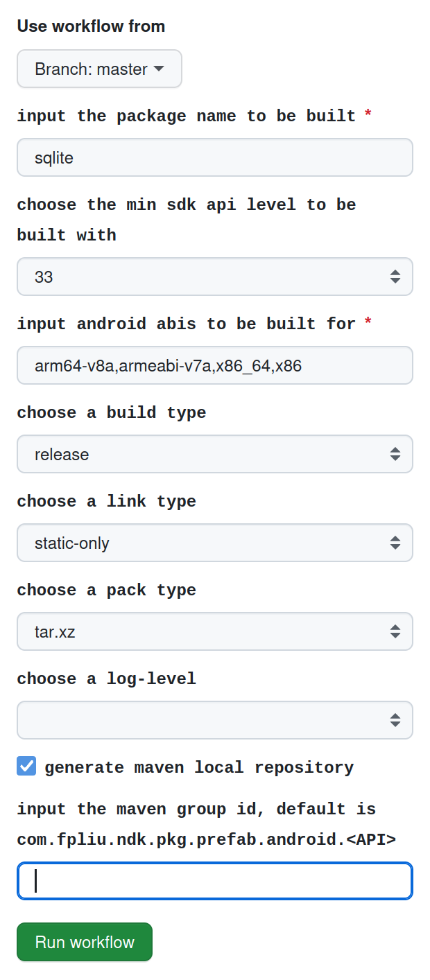Click the min sdk api level stepper icon
Viewport: 430px width, 980px height.
click(x=395, y=276)
